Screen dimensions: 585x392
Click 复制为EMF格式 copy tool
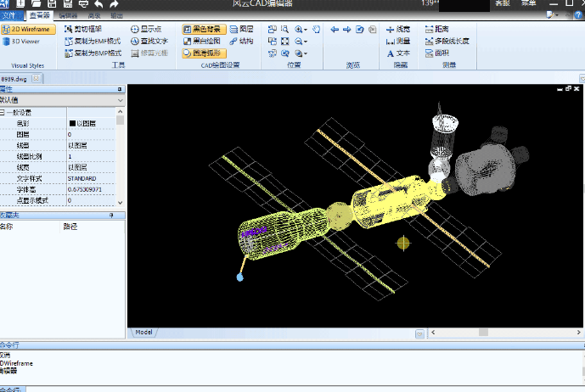(x=93, y=41)
